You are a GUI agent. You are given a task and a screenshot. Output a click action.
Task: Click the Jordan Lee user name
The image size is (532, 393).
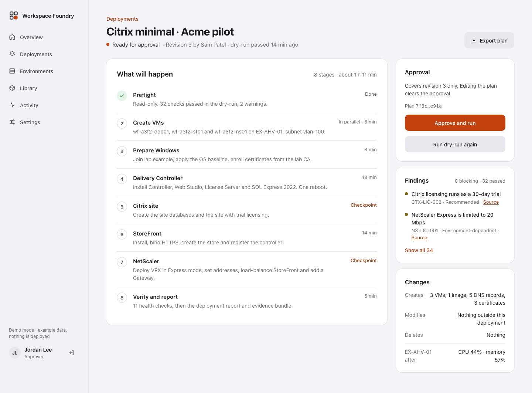click(x=38, y=350)
